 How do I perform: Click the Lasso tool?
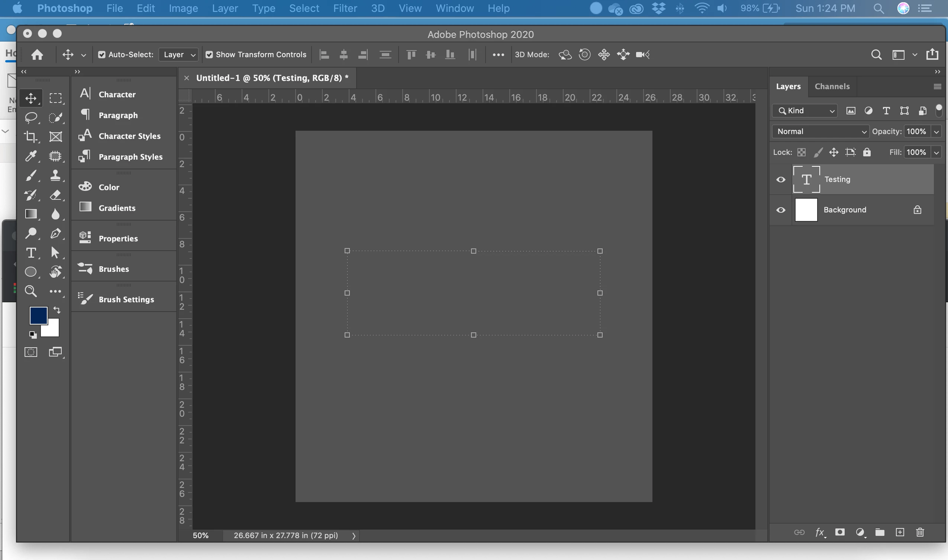31,117
